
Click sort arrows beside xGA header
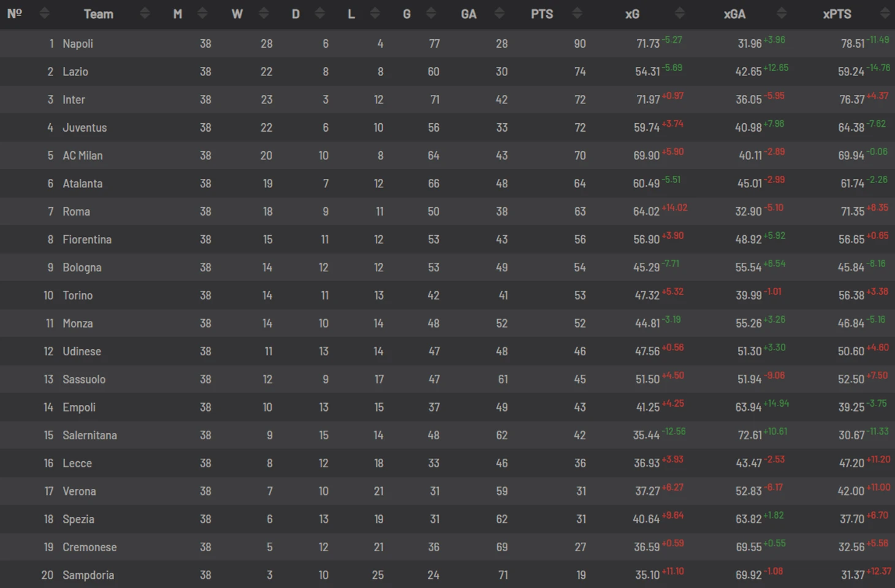pyautogui.click(x=782, y=13)
